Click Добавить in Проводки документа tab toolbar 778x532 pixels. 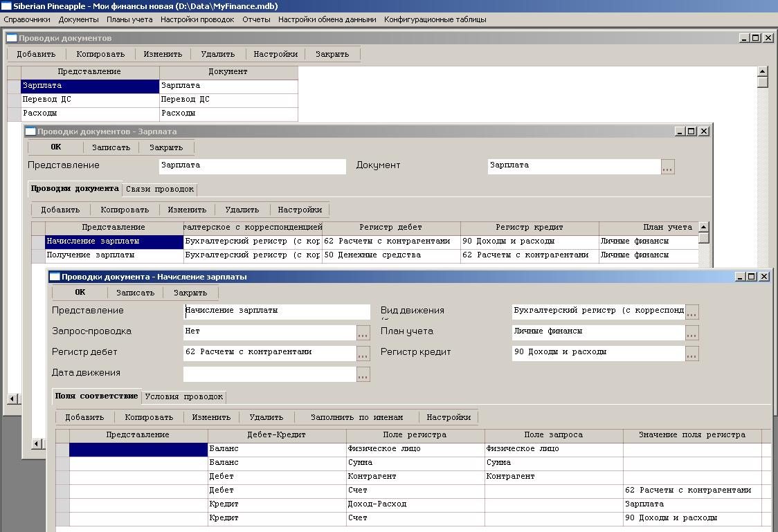tap(60, 210)
